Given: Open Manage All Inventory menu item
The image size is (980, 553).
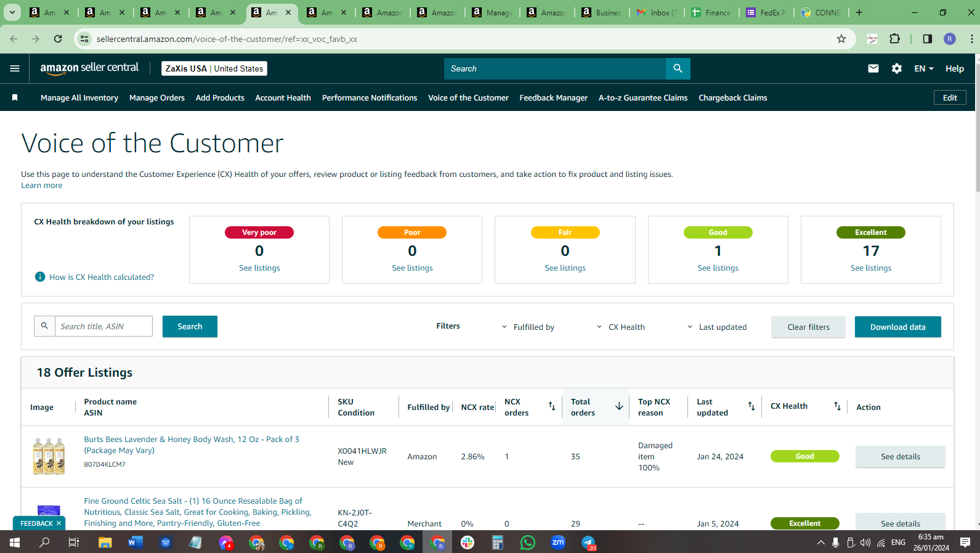Looking at the screenshot, I should (79, 97).
